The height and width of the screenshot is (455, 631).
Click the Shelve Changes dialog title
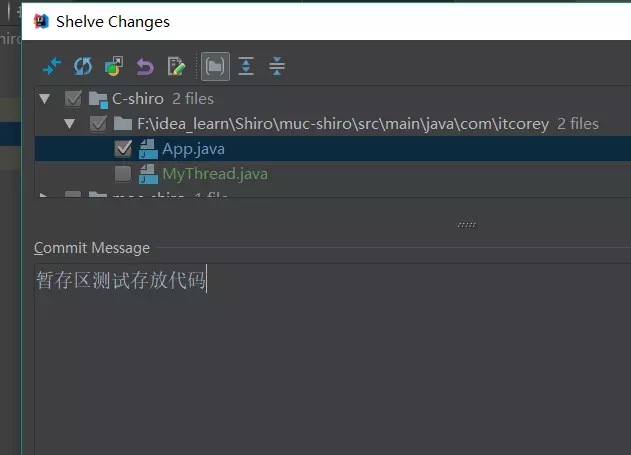click(113, 22)
